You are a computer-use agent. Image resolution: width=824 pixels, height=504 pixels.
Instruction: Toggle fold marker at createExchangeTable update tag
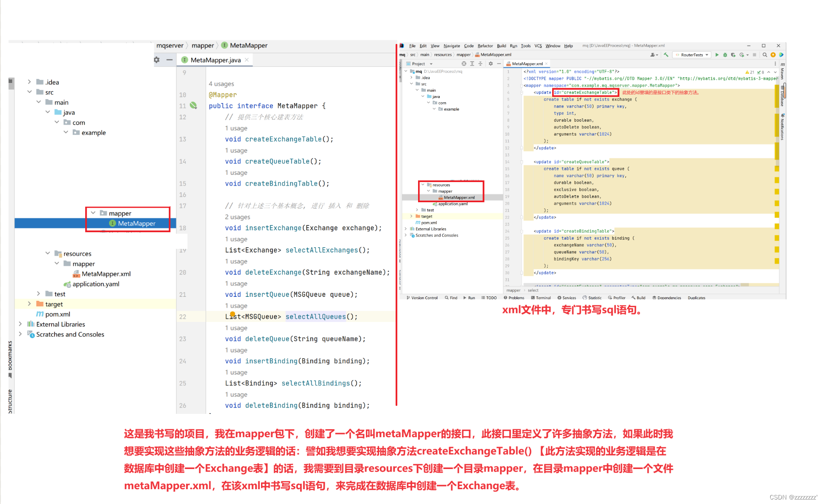point(522,92)
